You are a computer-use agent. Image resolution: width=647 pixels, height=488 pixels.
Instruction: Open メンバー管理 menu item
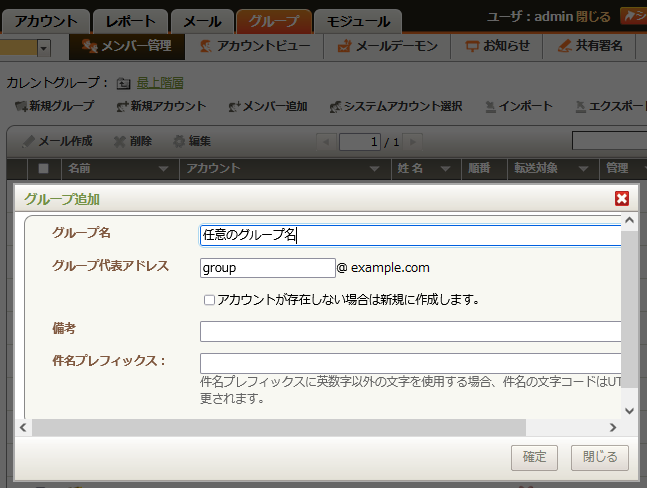(x=127, y=46)
